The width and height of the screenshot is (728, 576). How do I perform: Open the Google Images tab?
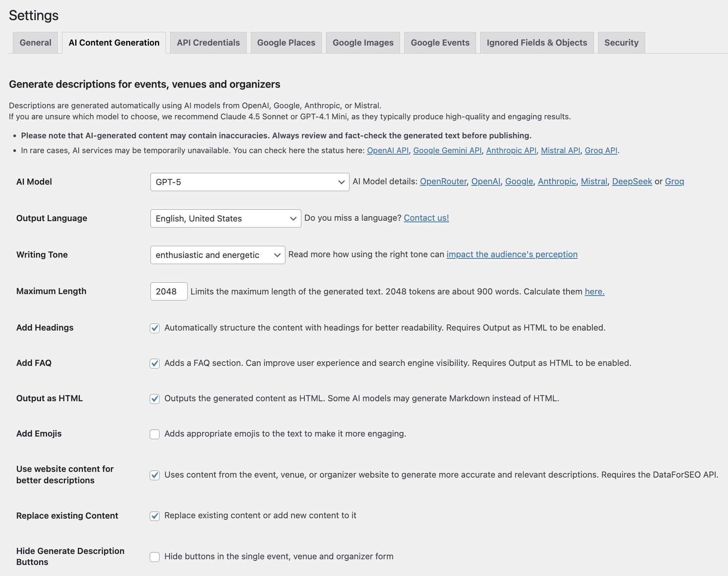coord(363,43)
